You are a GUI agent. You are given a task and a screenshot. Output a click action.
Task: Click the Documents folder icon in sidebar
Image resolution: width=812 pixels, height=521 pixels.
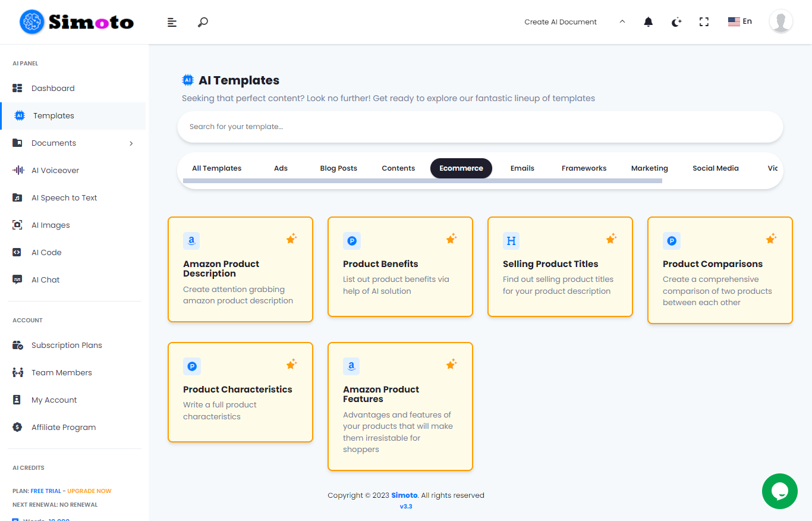pos(17,143)
